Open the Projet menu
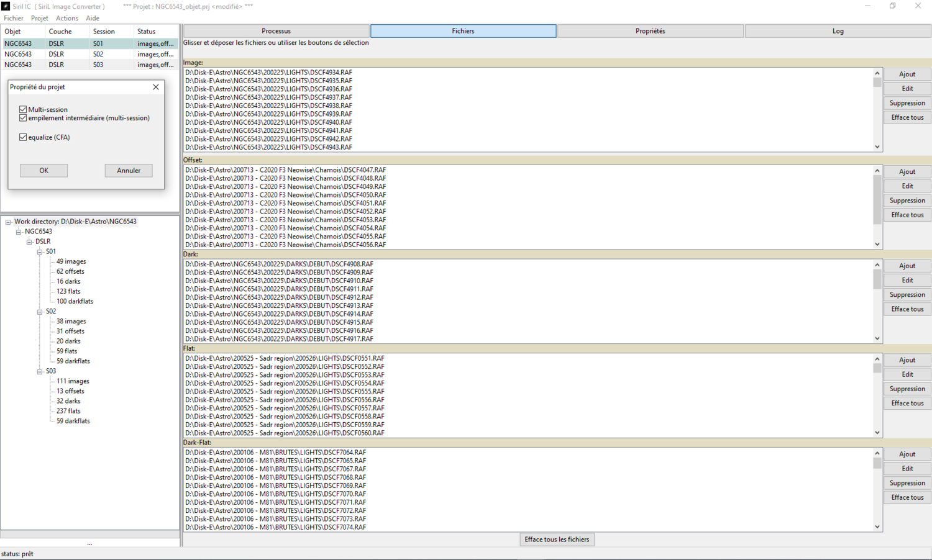The height and width of the screenshot is (560, 932). [40, 18]
